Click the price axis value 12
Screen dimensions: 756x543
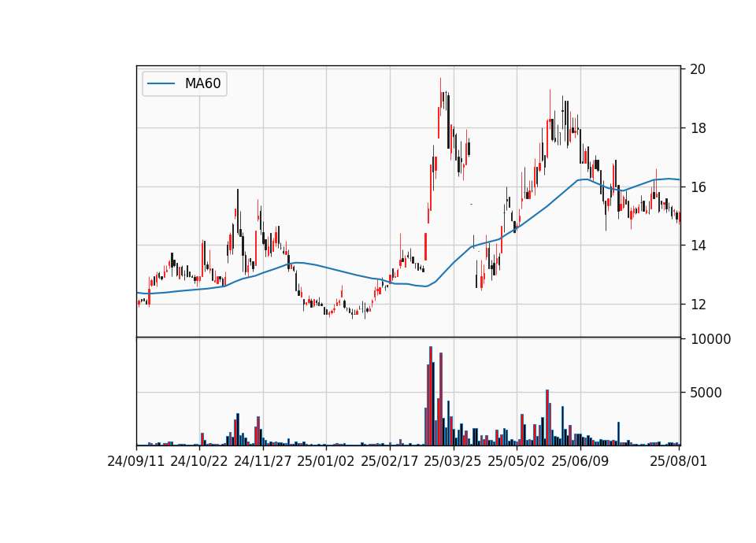(x=698, y=305)
